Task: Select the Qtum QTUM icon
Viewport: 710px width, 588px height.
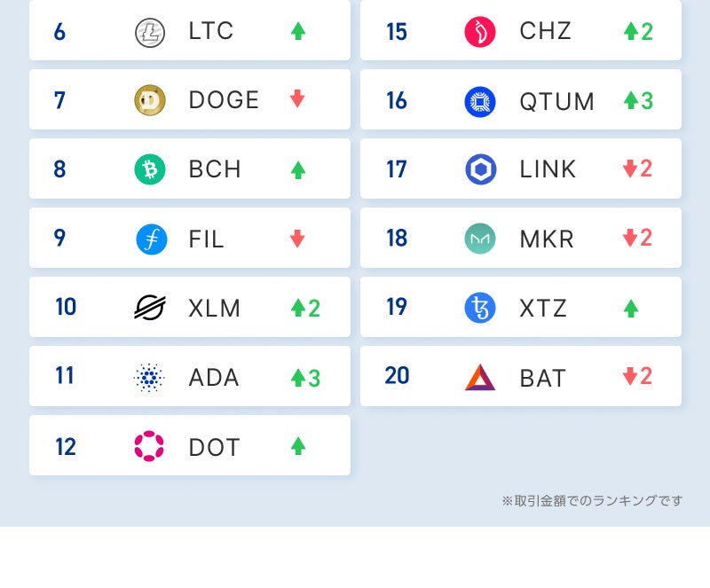Action: [x=480, y=101]
